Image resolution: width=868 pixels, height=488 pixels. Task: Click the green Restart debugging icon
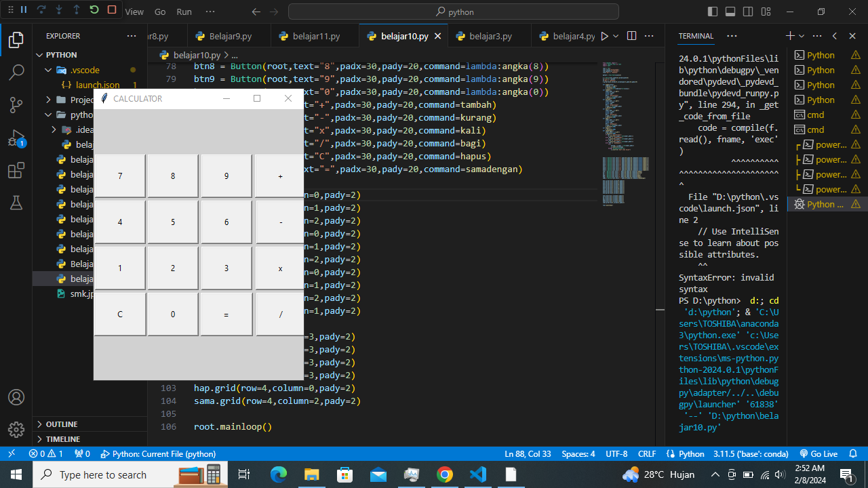pyautogui.click(x=94, y=10)
